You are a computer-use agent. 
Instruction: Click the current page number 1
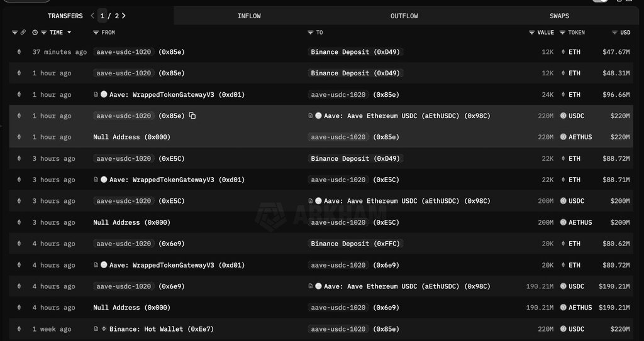point(103,16)
